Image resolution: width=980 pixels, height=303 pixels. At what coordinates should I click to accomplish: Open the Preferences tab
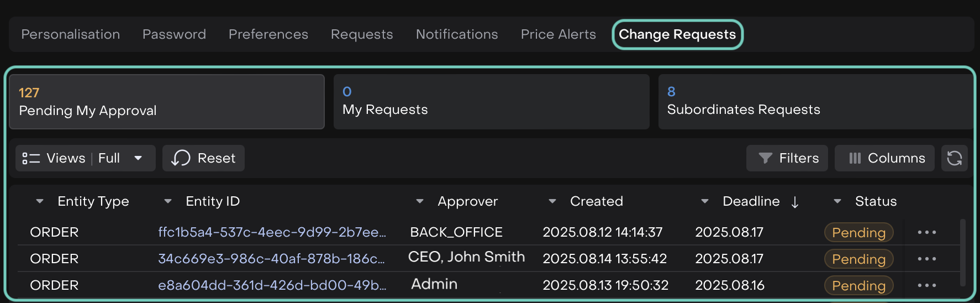[268, 34]
